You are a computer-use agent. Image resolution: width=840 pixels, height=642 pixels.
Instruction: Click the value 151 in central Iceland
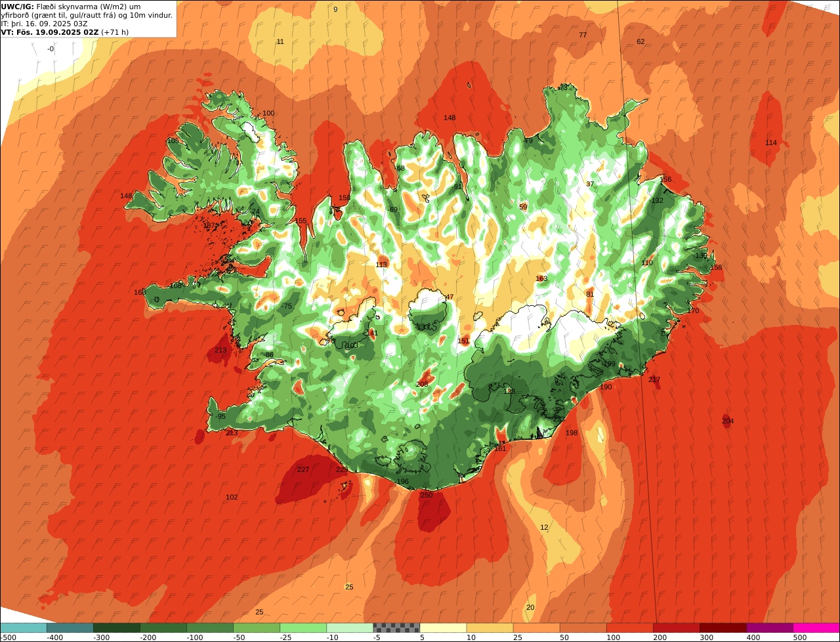pos(464,341)
